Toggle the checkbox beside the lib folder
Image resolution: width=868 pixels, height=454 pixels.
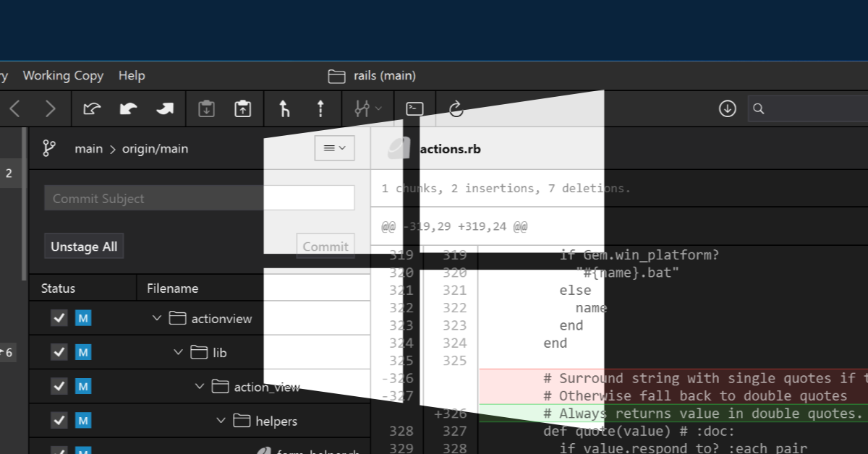click(x=59, y=352)
